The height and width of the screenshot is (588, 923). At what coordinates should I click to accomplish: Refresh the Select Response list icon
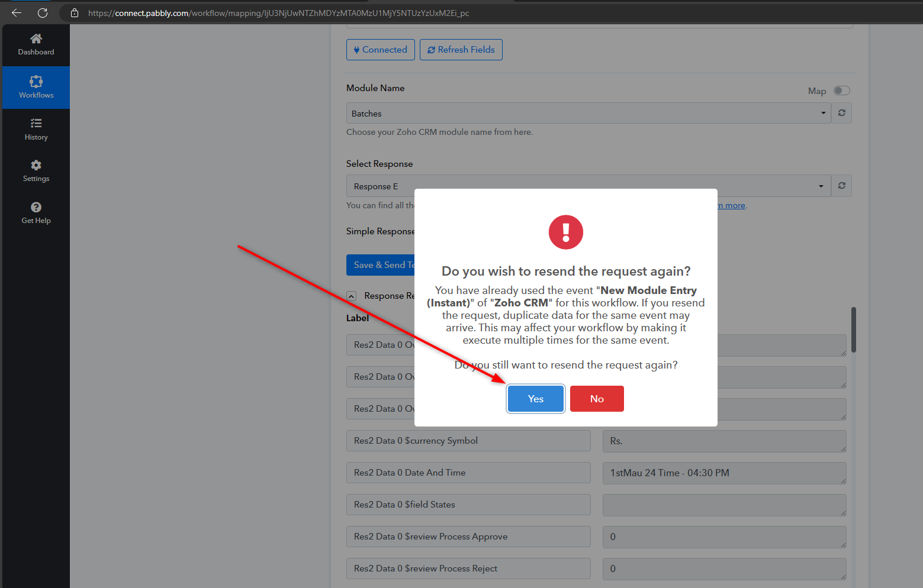coord(841,186)
